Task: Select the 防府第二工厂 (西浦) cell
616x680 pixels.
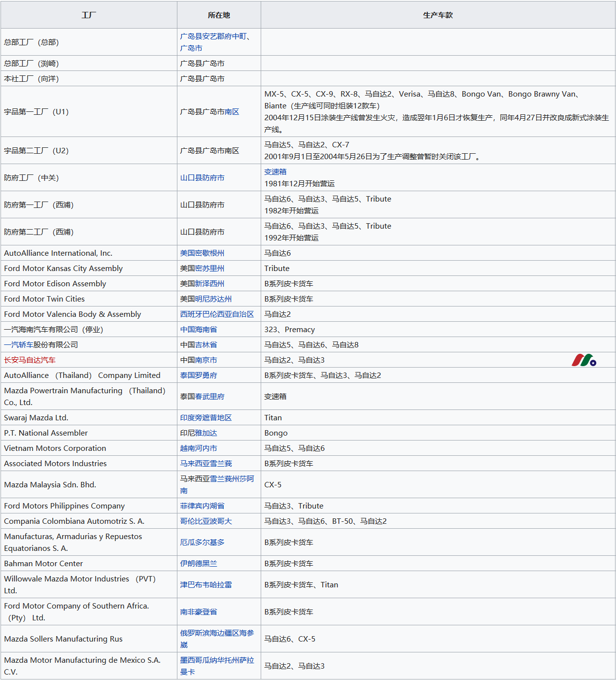Action: pos(89,232)
